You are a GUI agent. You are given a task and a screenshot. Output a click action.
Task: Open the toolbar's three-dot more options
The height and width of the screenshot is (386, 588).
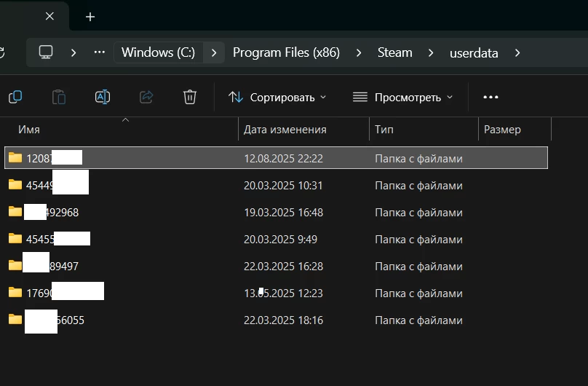[490, 97]
